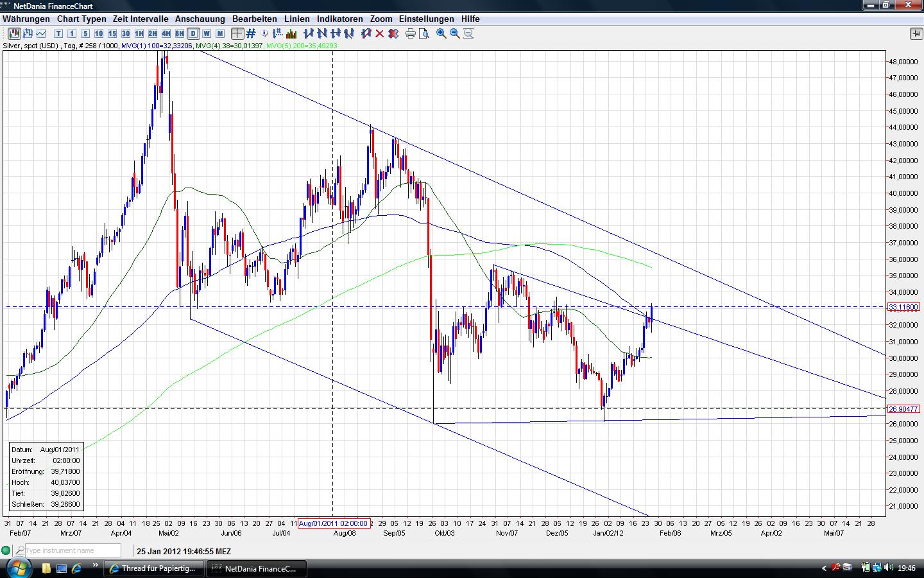Open the Indikatoren menu

tap(339, 19)
